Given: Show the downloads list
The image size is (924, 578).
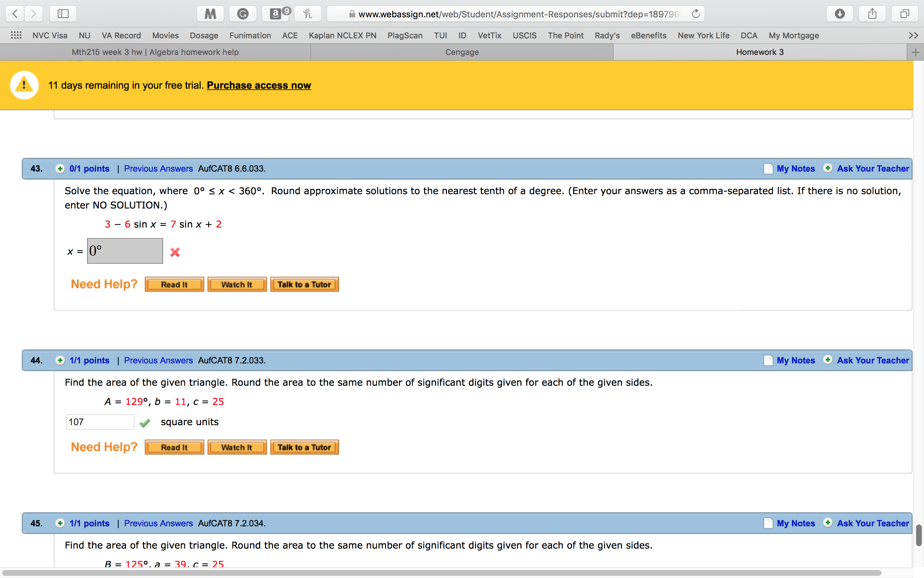Looking at the screenshot, I should click(x=840, y=14).
